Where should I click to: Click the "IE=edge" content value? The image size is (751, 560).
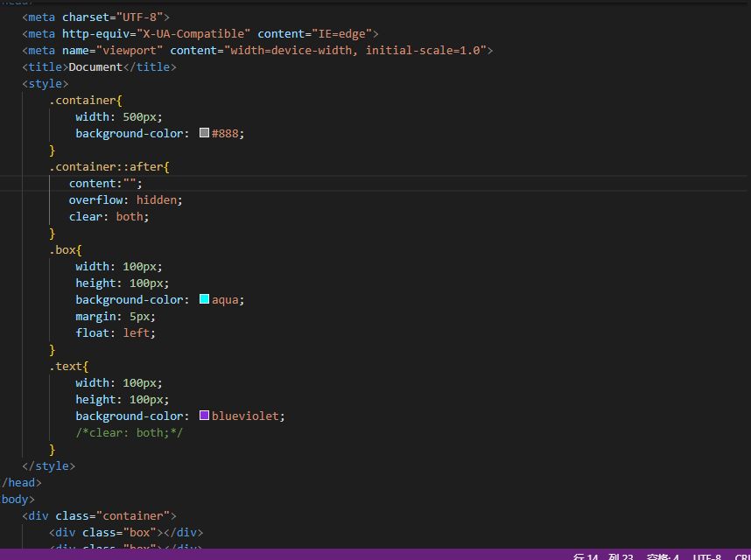[342, 34]
